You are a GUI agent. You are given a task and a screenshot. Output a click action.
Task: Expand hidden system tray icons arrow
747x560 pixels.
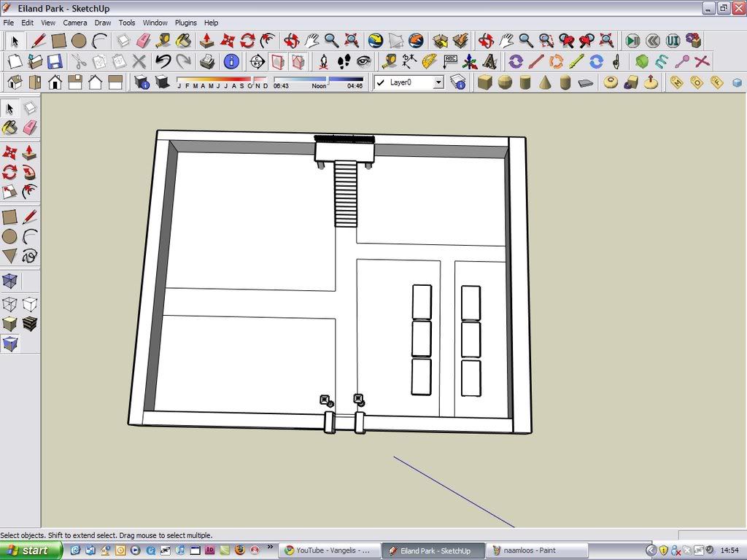[651, 551]
